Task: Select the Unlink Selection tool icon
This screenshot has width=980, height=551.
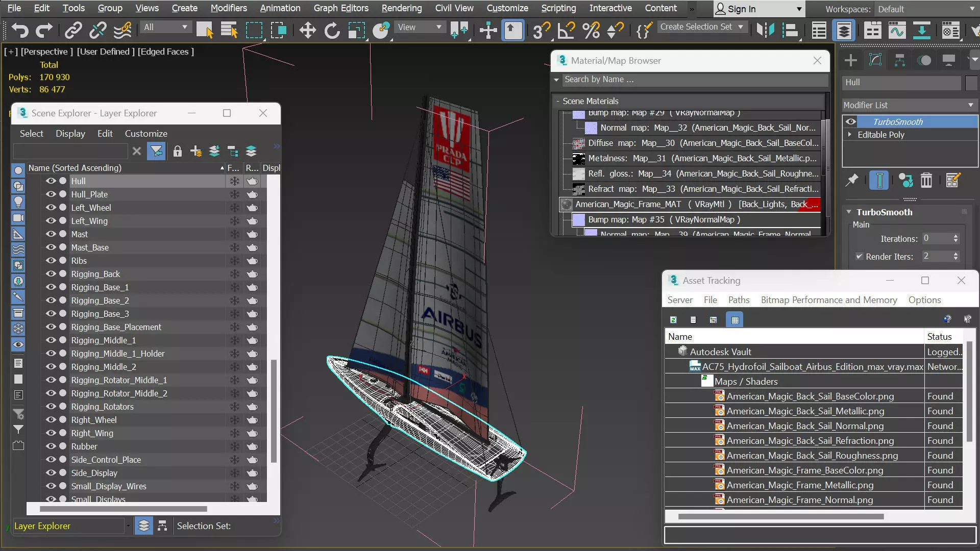Action: click(97, 31)
